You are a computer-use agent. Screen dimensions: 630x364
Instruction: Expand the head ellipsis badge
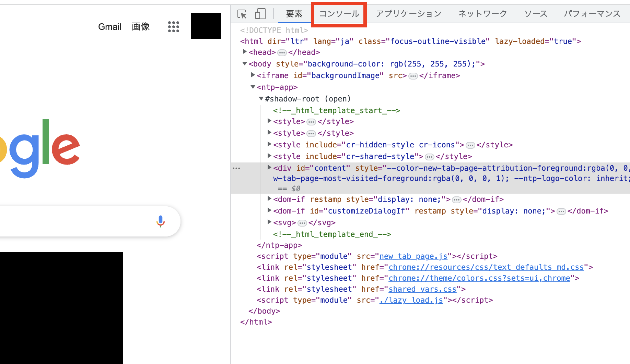click(282, 53)
